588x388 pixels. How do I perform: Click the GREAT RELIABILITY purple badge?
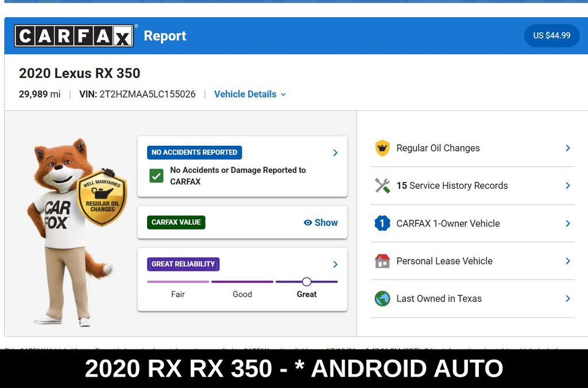[183, 264]
